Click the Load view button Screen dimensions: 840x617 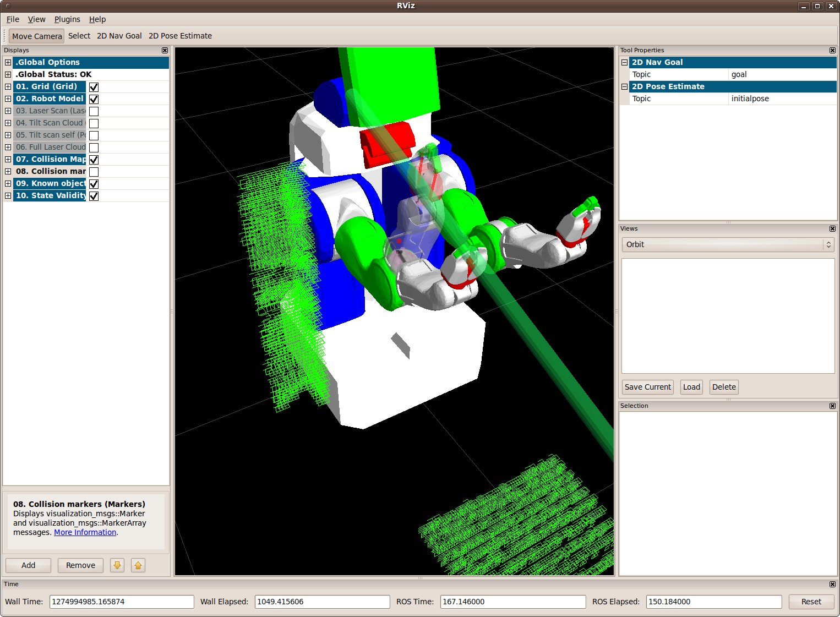(x=691, y=387)
